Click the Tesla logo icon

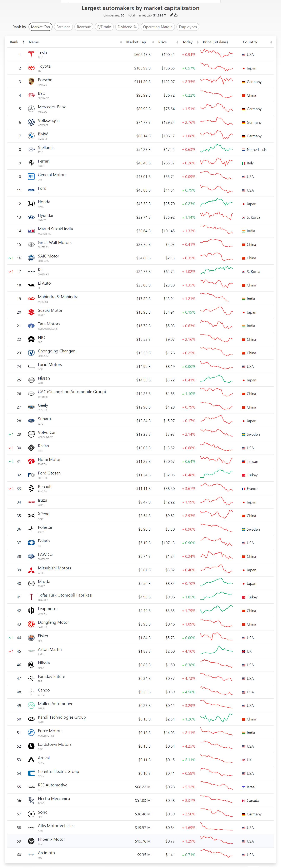(x=31, y=55)
